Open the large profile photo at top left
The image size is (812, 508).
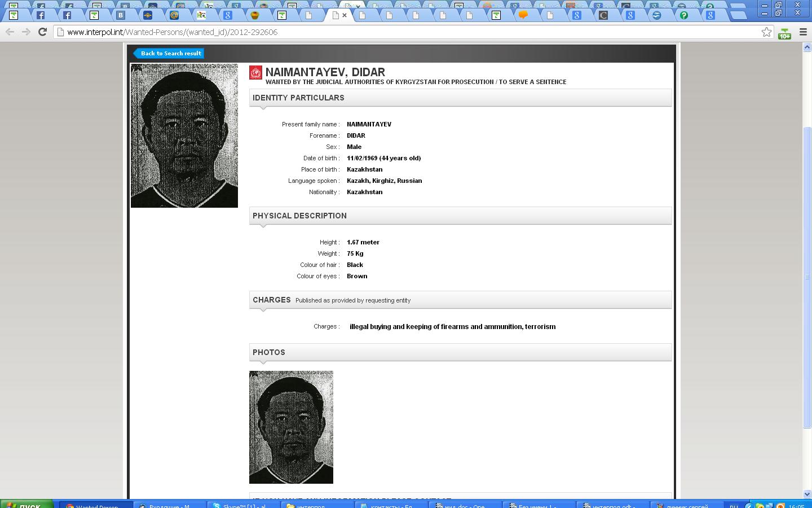(184, 135)
